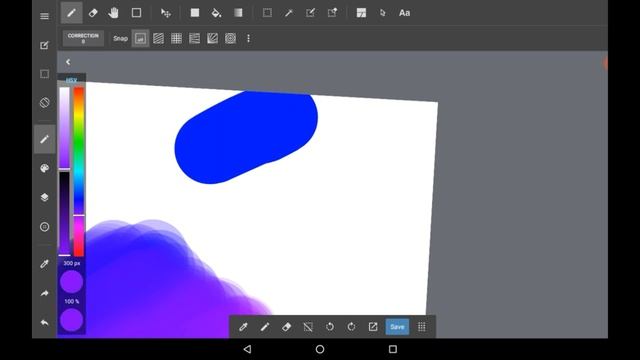Turn snap off with first Snap button
640x360 pixels.
coord(140,38)
